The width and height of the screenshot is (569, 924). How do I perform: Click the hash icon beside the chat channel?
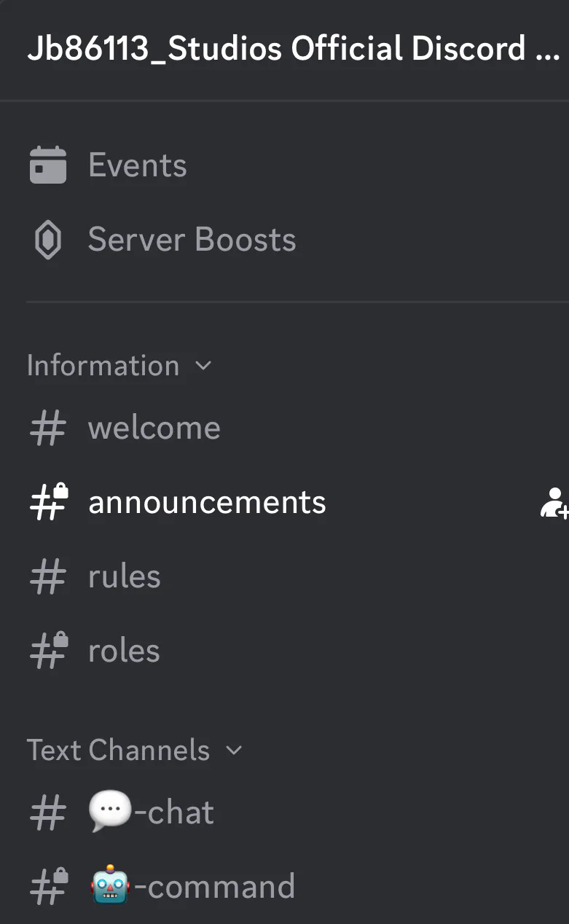point(48,813)
